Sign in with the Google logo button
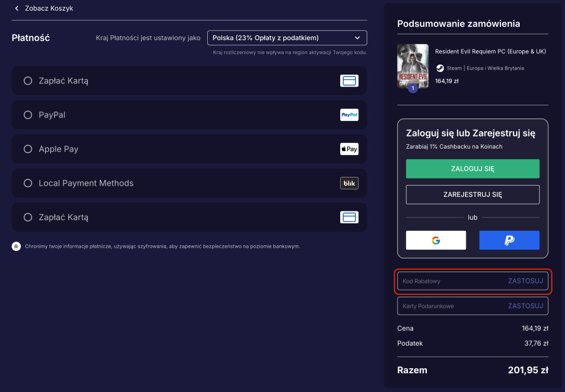This screenshot has height=392, width=565. [x=436, y=240]
